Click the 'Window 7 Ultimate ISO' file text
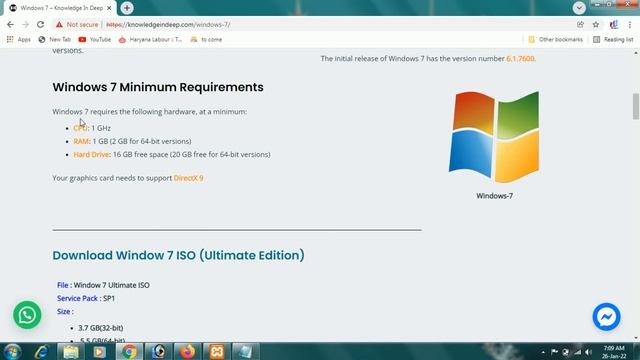 tap(111, 285)
